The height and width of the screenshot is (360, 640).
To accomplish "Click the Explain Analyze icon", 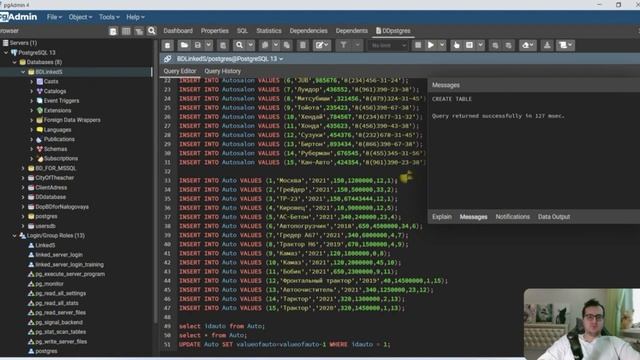I will [x=469, y=45].
